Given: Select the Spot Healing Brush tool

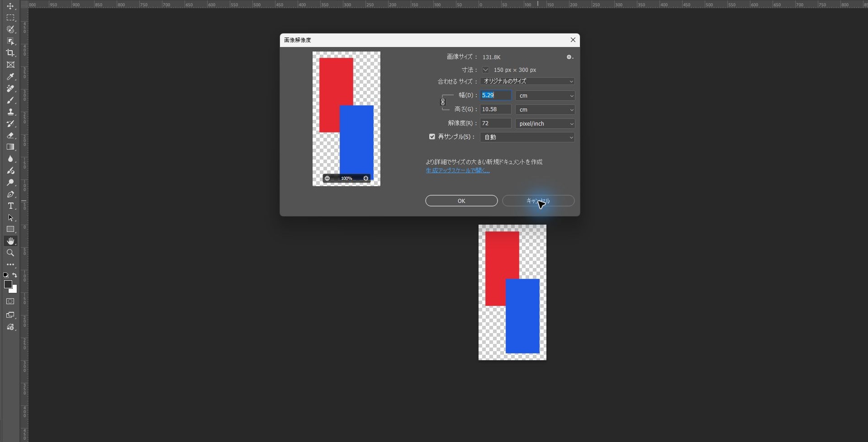Looking at the screenshot, I should (x=10, y=88).
